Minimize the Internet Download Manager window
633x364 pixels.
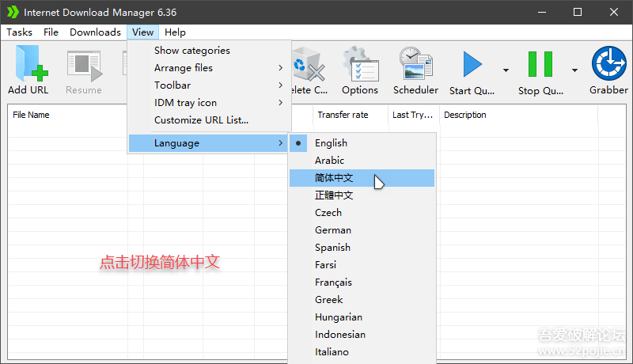tap(542, 12)
